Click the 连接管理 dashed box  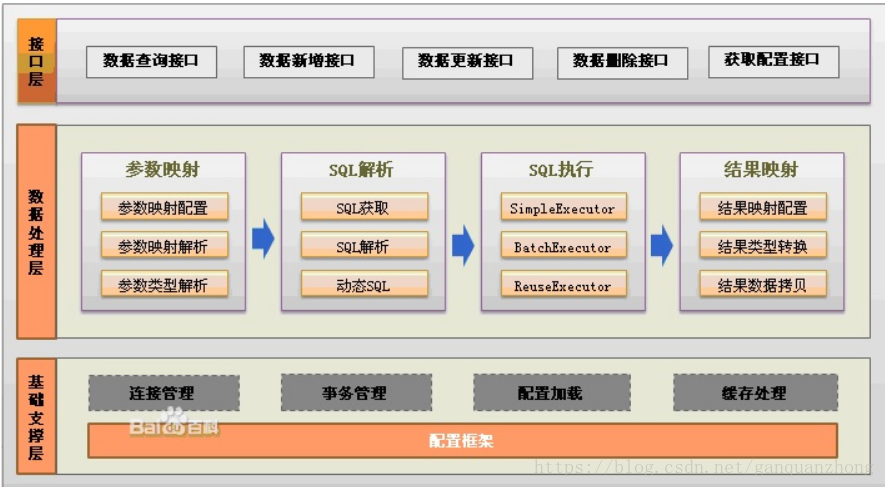[x=164, y=393]
